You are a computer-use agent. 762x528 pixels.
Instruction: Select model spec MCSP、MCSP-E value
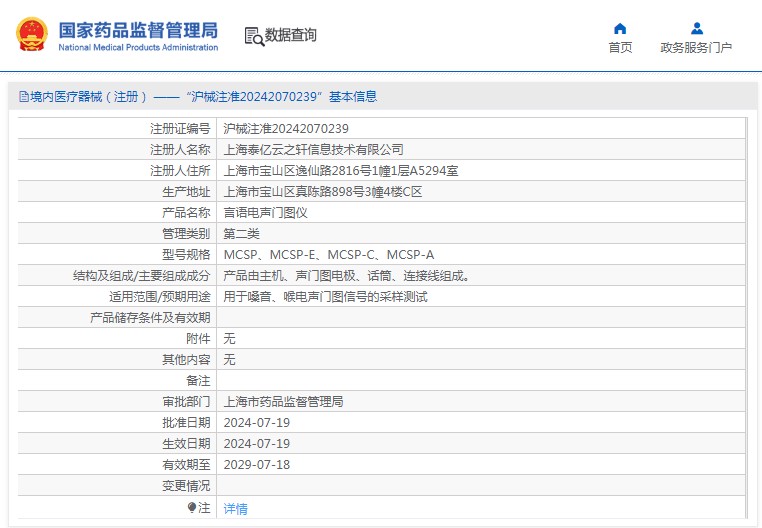pos(329,255)
